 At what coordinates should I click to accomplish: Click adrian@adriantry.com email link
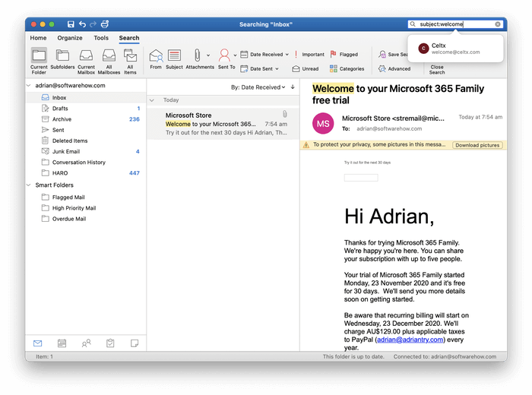(x=410, y=340)
